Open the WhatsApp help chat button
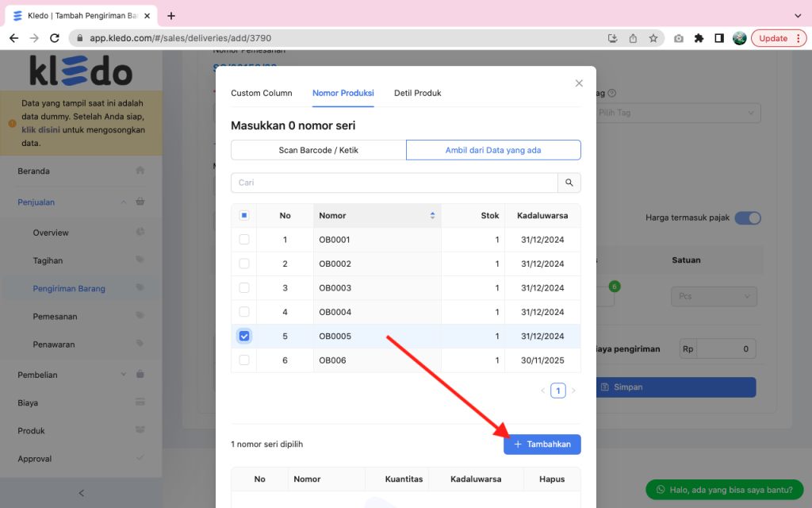The height and width of the screenshot is (508, 812). [724, 490]
